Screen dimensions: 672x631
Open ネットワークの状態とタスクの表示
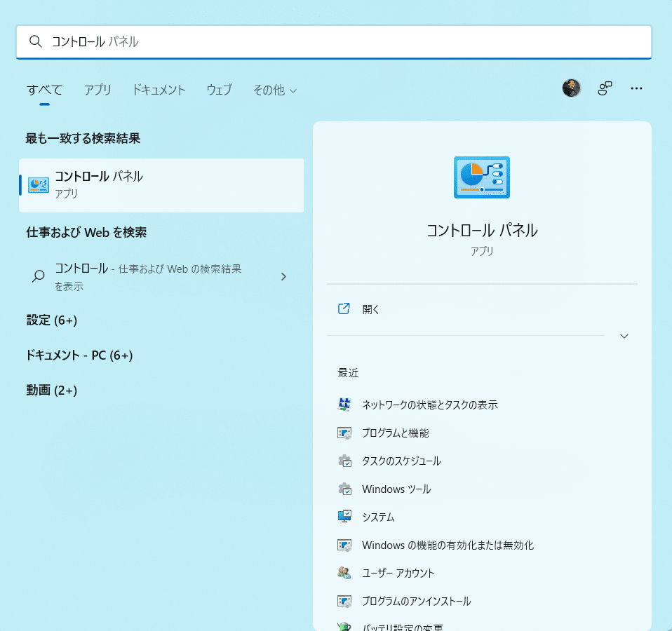[429, 405]
